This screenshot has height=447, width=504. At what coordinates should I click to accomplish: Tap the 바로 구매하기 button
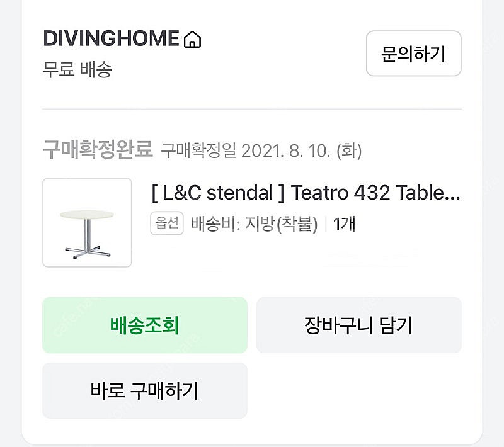(145, 390)
